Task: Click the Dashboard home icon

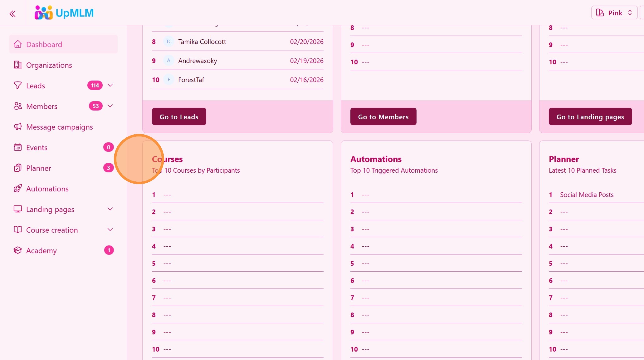Action: point(18,44)
